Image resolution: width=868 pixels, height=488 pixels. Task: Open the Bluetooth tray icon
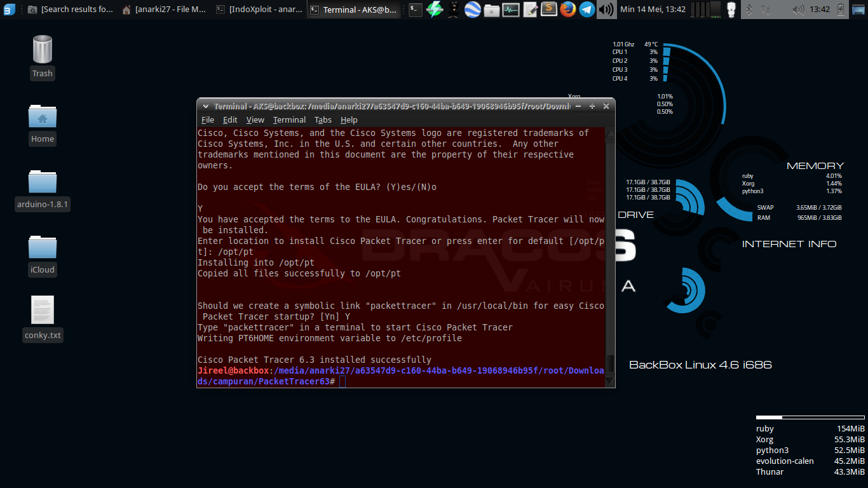[x=749, y=10]
